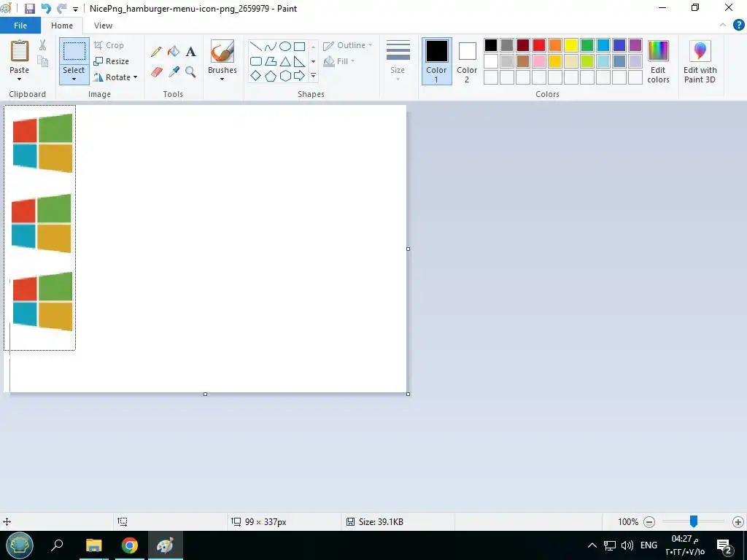Expand the Paste dropdown arrow
Screen dimensions: 747x560
click(19, 79)
